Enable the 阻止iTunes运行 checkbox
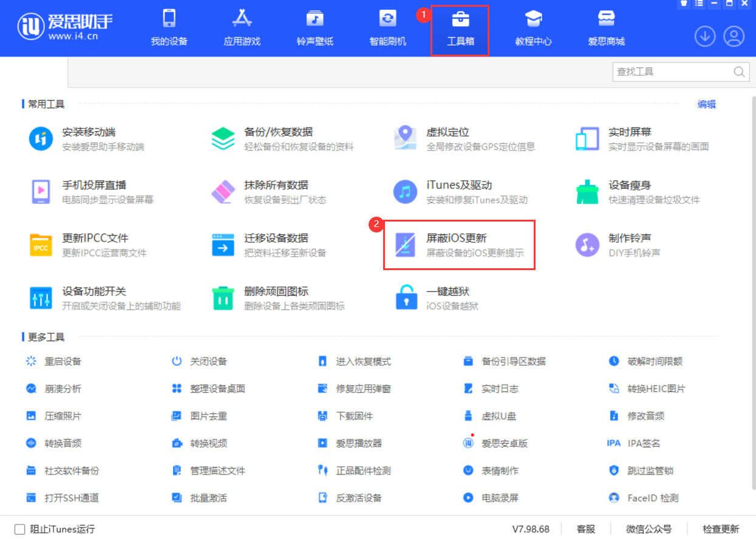 coord(20,529)
